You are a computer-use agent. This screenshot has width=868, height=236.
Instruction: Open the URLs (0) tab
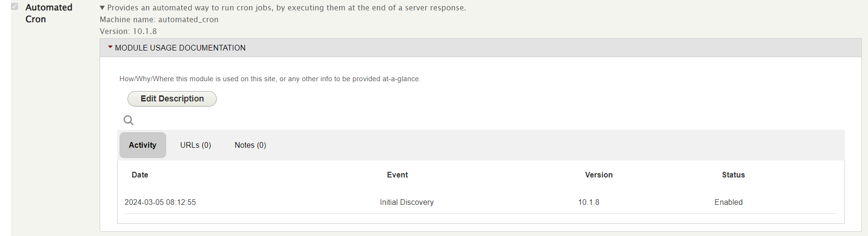click(196, 145)
